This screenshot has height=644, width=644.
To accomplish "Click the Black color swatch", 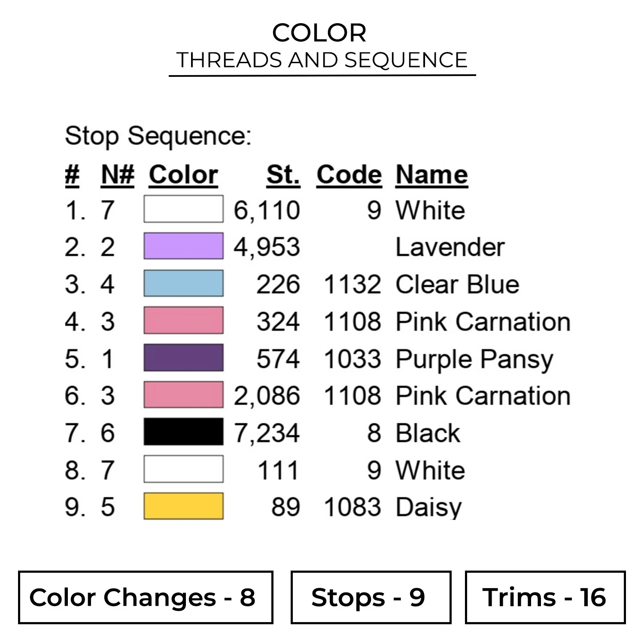I will pos(183,432).
